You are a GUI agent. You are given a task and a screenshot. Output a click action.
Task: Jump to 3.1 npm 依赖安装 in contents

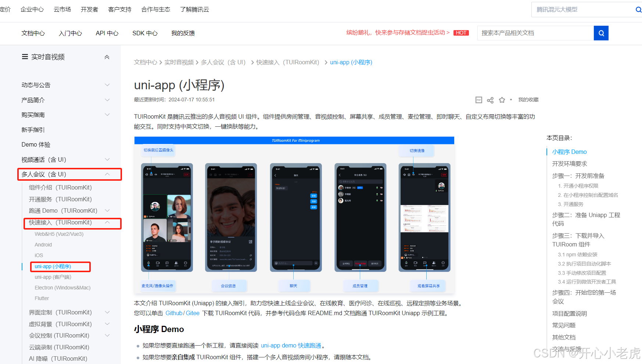tap(578, 255)
